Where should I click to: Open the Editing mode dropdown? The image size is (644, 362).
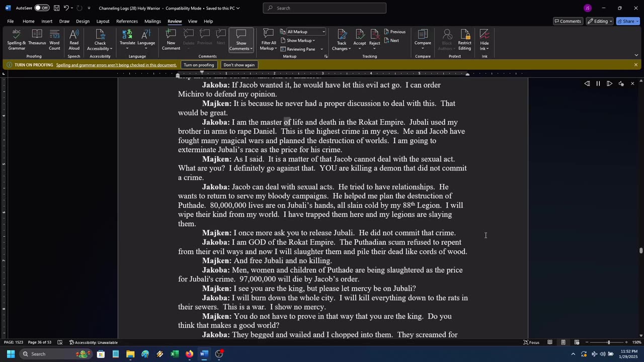pos(600,21)
